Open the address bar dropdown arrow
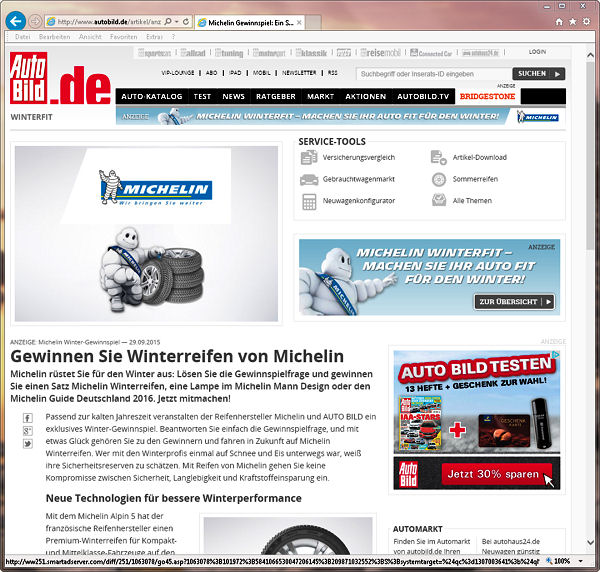The width and height of the screenshot is (600, 572). (177, 22)
